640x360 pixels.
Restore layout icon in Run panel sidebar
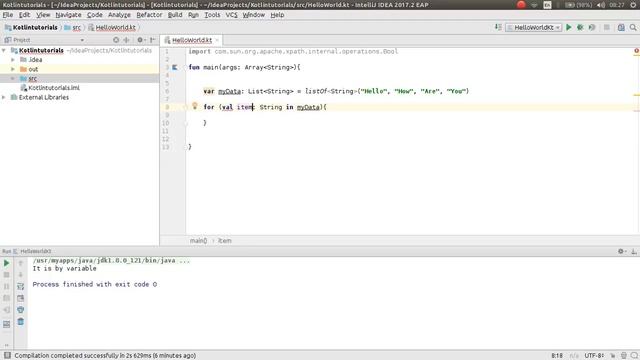[7, 324]
